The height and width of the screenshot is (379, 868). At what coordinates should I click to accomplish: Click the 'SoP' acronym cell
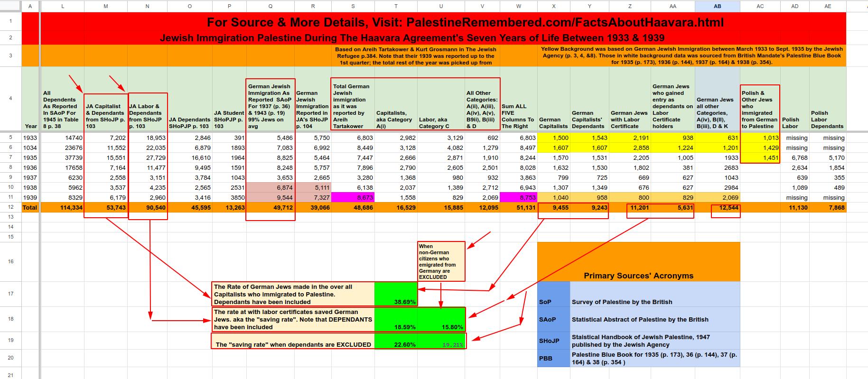[553, 294]
